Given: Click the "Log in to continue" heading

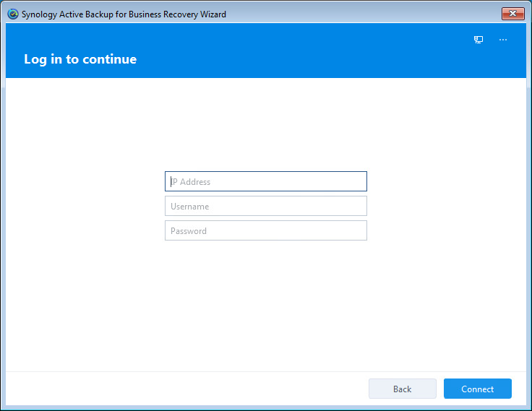Looking at the screenshot, I should pyautogui.click(x=80, y=59).
